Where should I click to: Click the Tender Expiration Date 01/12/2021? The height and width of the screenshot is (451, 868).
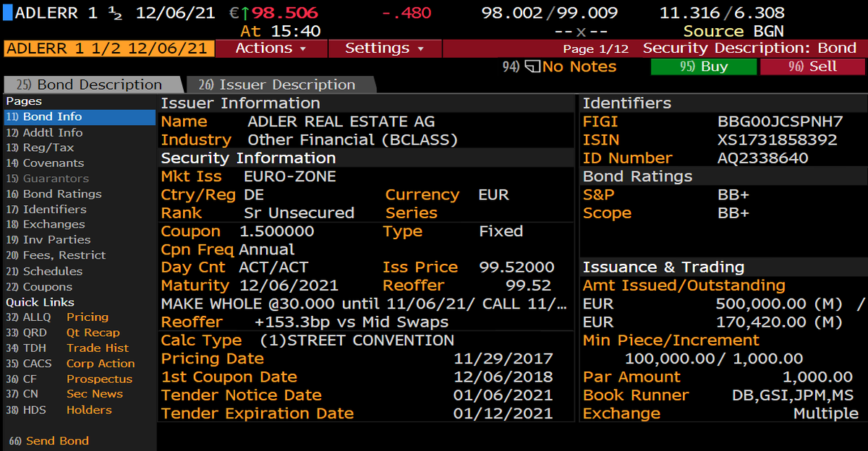[503, 413]
